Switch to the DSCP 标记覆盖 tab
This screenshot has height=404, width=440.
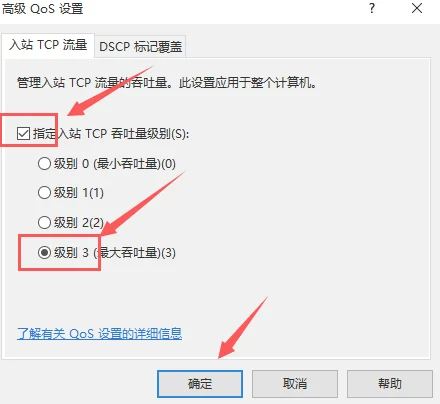click(x=140, y=47)
